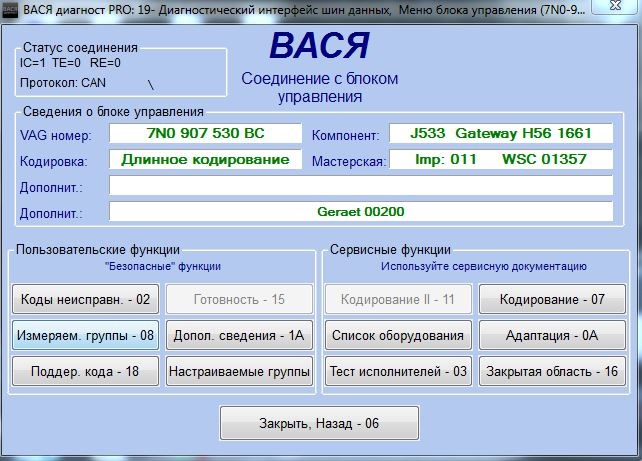Click the empty first 'Дополнит.' field
Viewport: 642px width, 461px height.
click(x=361, y=185)
